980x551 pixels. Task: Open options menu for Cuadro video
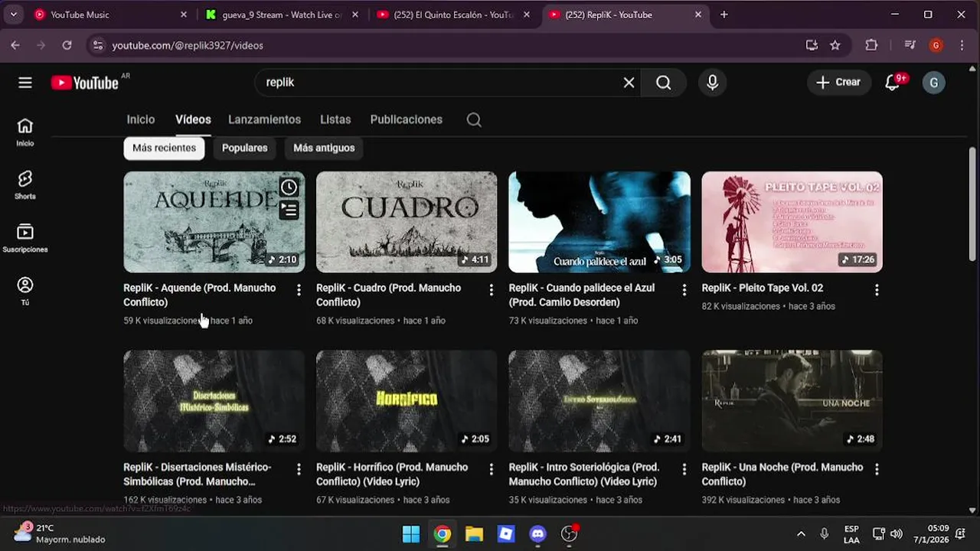pyautogui.click(x=492, y=290)
